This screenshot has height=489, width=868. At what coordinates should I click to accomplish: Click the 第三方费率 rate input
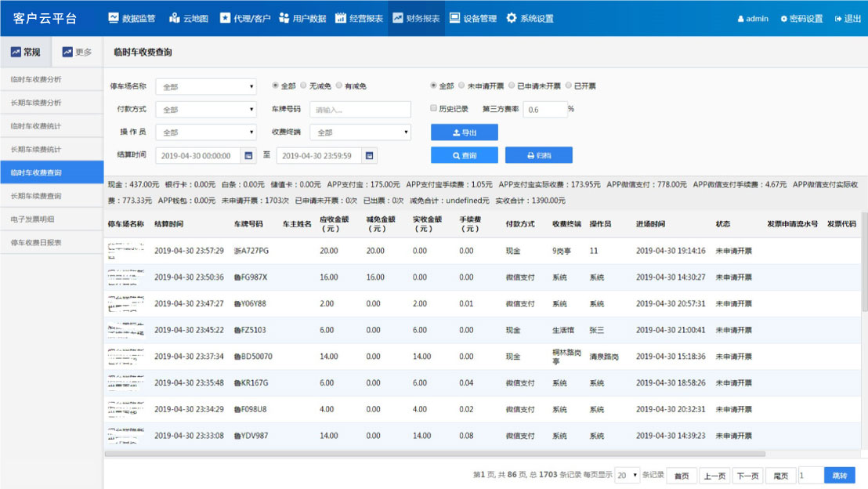[x=544, y=110]
